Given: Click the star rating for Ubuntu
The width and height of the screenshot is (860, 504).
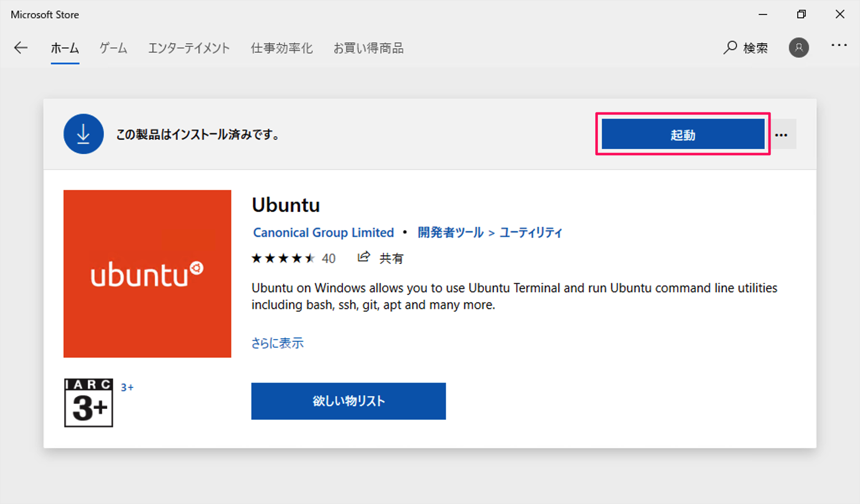Looking at the screenshot, I should tap(283, 258).
